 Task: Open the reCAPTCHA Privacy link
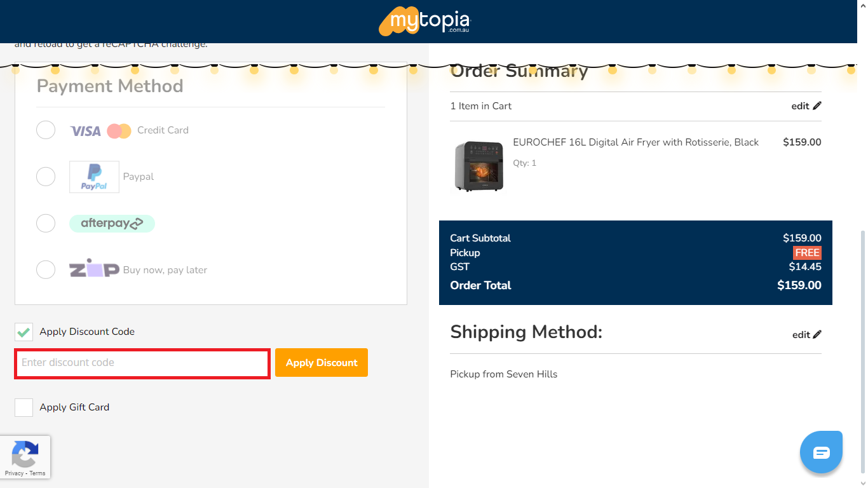click(x=13, y=473)
